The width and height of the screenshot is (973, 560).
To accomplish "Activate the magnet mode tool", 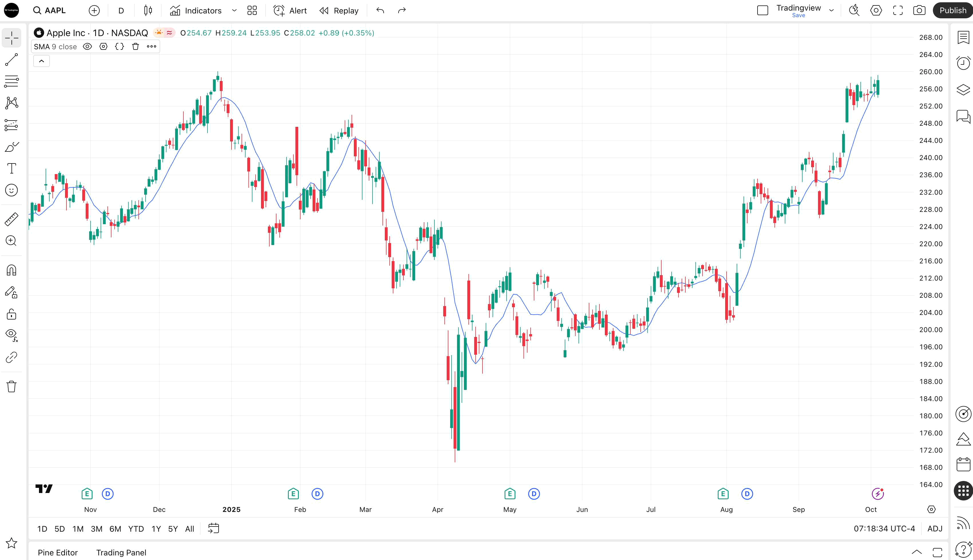I will [11, 270].
